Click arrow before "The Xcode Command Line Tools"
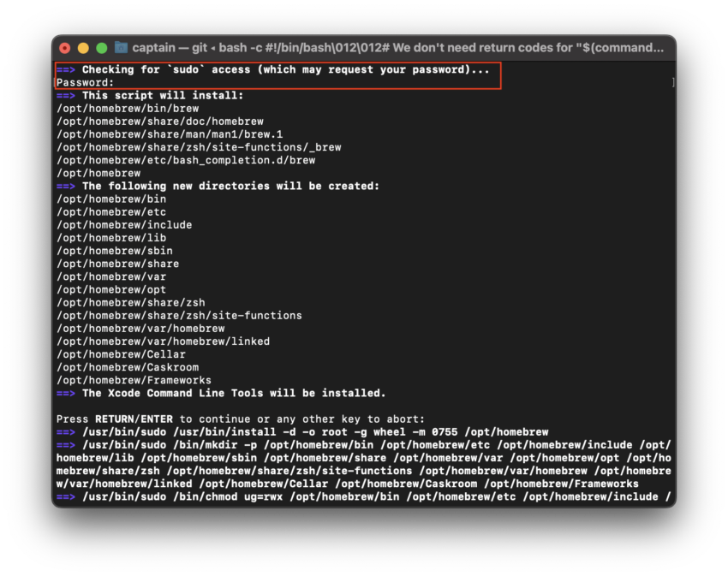 coord(66,393)
